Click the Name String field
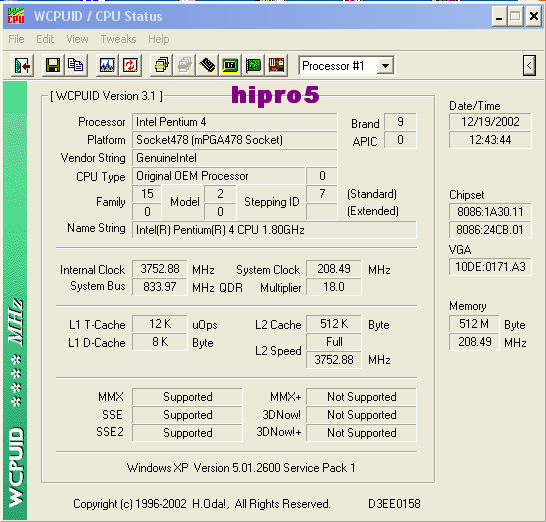The image size is (546, 522). click(274, 230)
